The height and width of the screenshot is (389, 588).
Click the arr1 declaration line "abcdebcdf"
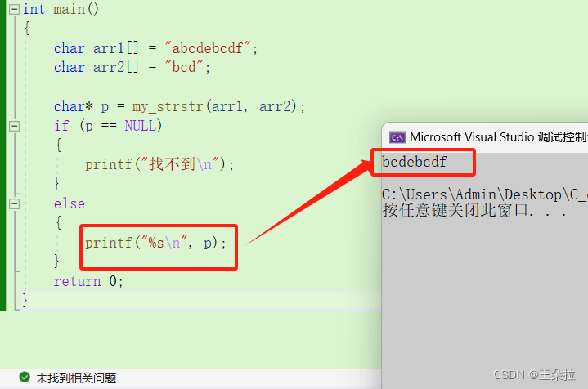point(155,48)
